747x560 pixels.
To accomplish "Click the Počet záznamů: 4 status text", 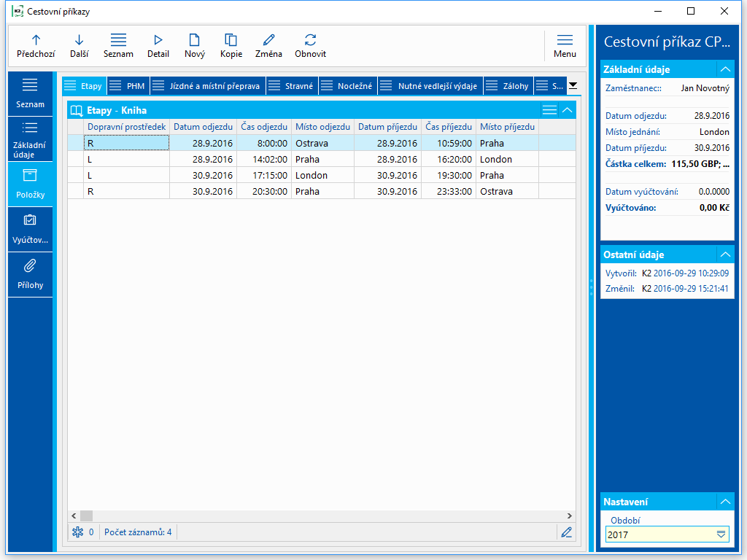I will 138,532.
